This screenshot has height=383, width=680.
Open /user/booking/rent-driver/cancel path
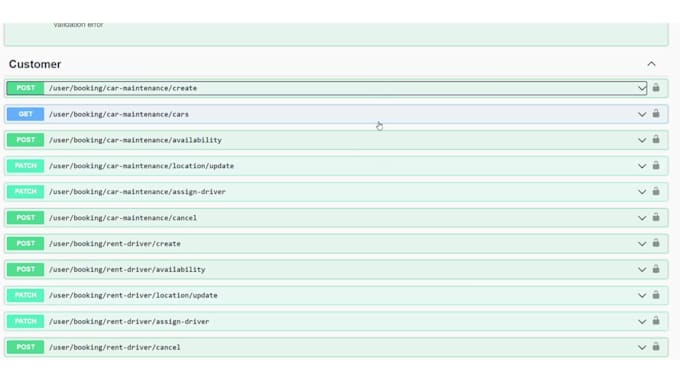(114, 347)
